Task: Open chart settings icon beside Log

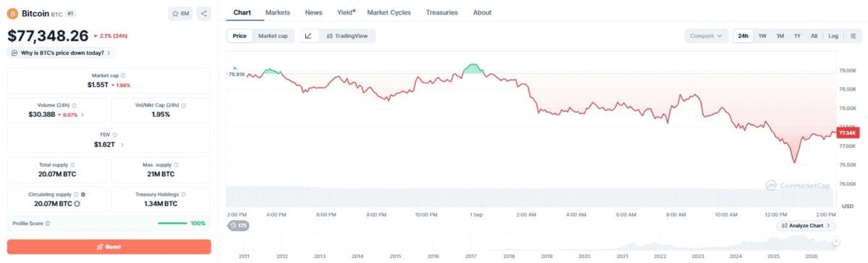Action: 854,36
